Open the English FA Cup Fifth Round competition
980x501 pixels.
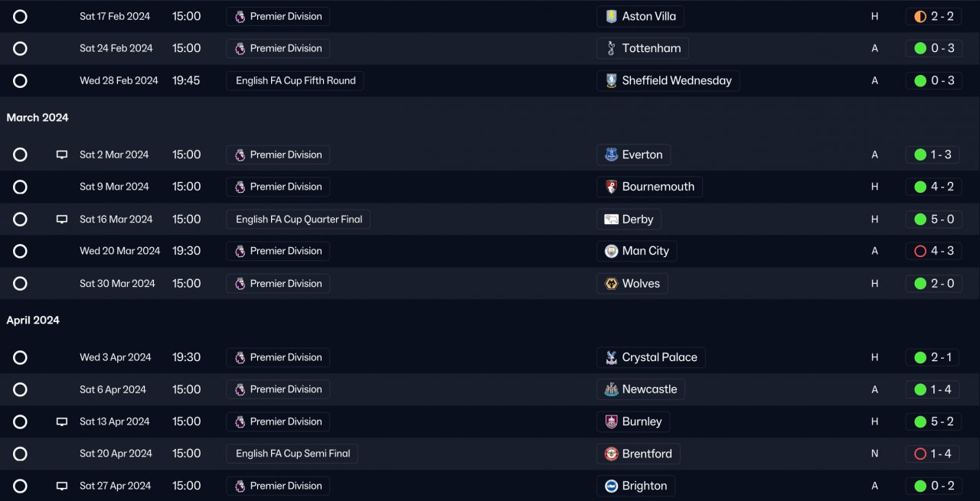click(x=295, y=80)
